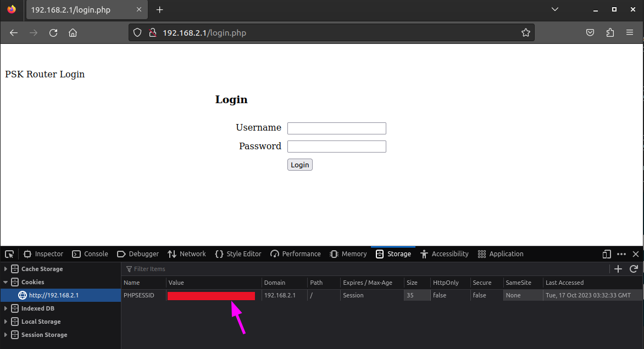This screenshot has height=349, width=644.
Task: Select the red highlighted PHPSESSID cookie value
Action: click(x=211, y=295)
